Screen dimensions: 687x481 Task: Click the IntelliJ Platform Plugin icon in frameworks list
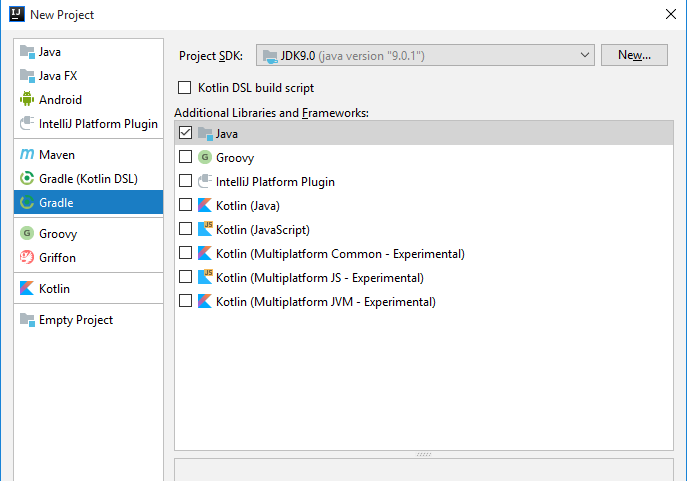[x=205, y=181]
